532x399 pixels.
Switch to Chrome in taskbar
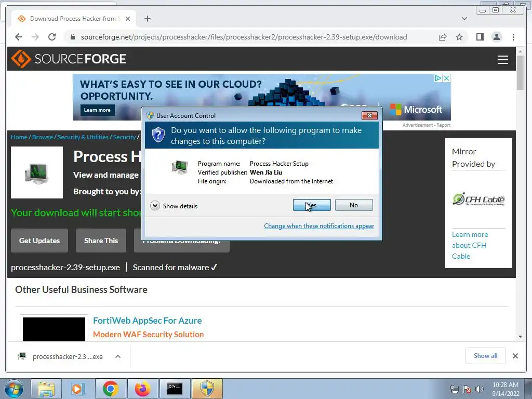[110, 389]
